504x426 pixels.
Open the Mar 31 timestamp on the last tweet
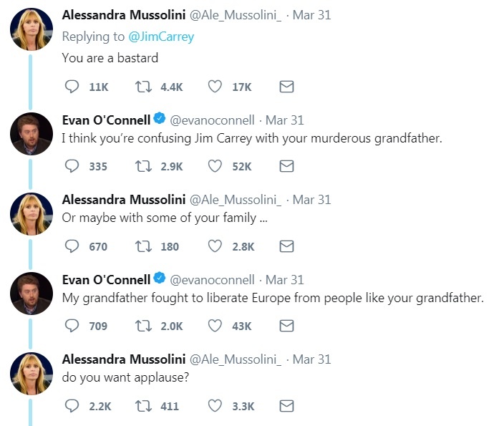(x=312, y=359)
